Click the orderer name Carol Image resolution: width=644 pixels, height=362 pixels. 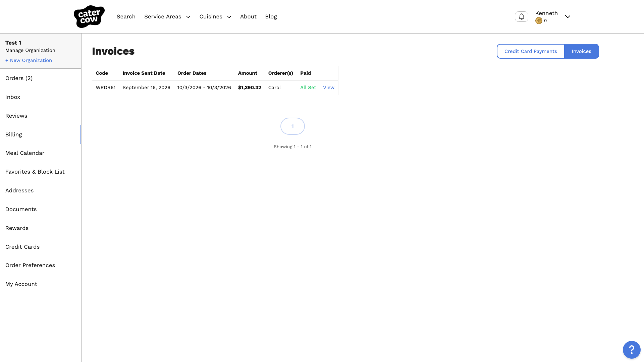click(x=274, y=87)
